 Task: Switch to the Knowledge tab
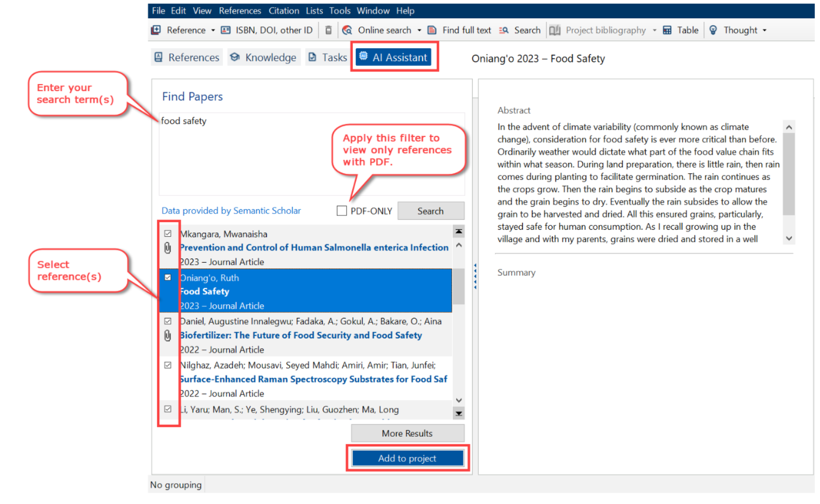click(263, 57)
